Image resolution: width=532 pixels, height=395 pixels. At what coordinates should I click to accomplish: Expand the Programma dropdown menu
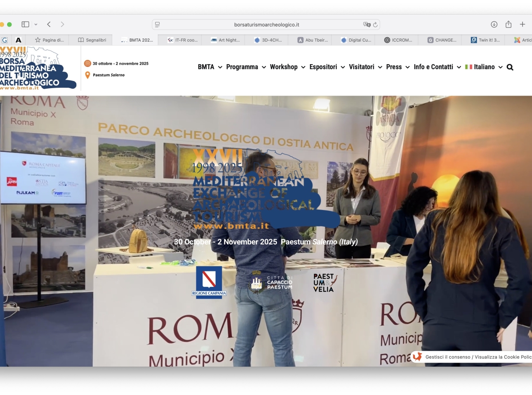(x=246, y=67)
